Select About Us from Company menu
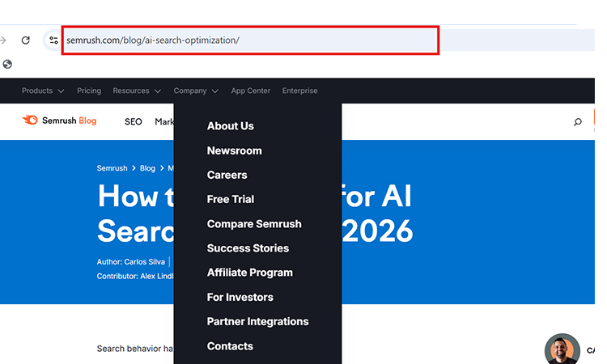607x364 pixels. (231, 126)
